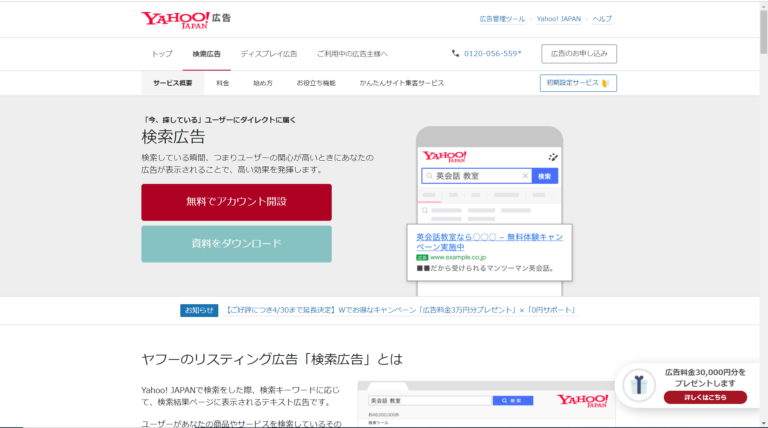Open the ご利用中の広告主様へ tab

(x=352, y=54)
